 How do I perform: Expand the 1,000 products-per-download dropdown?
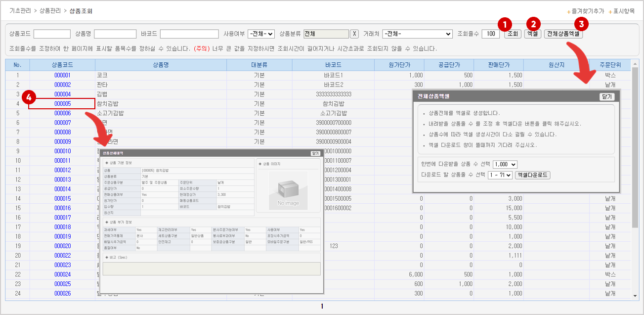505,164
